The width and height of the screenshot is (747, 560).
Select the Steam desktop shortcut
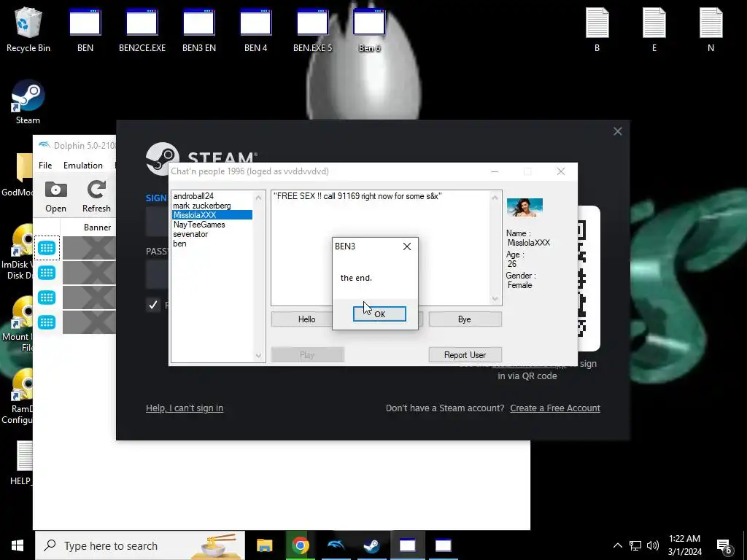tap(28, 102)
